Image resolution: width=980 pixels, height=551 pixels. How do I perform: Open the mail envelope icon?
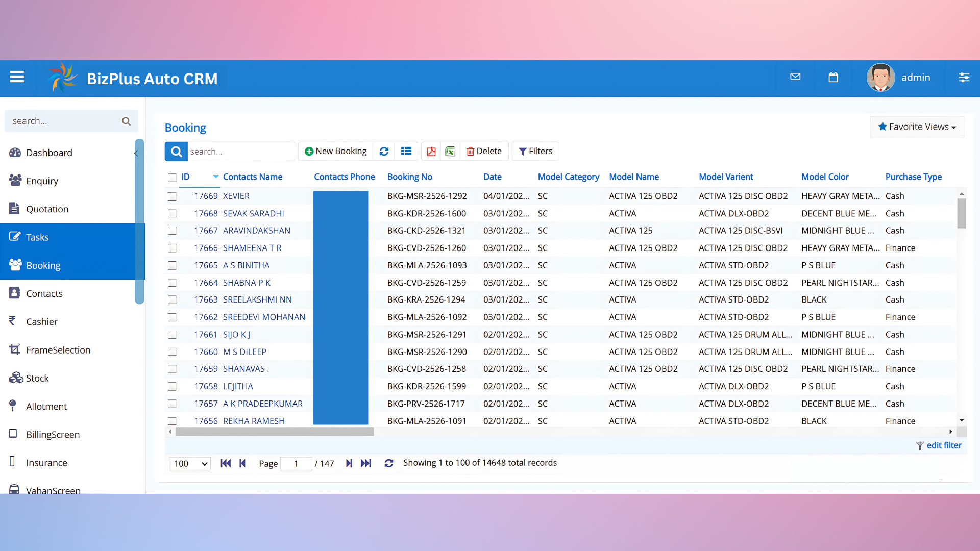pyautogui.click(x=795, y=77)
